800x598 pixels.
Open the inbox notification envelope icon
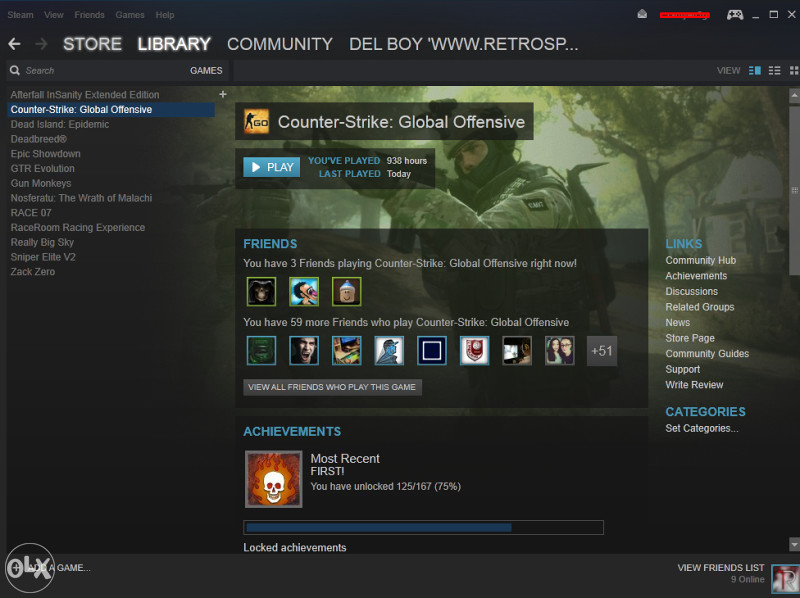pos(642,14)
